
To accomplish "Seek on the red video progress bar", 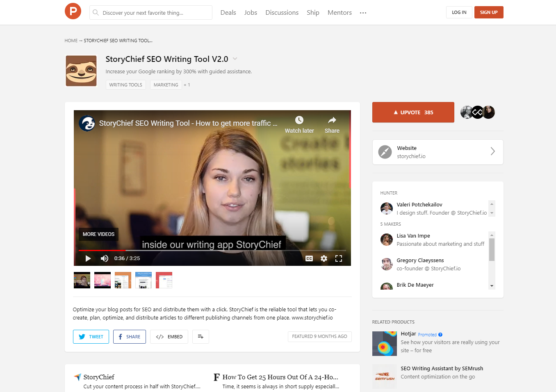I will pyautogui.click(x=212, y=250).
